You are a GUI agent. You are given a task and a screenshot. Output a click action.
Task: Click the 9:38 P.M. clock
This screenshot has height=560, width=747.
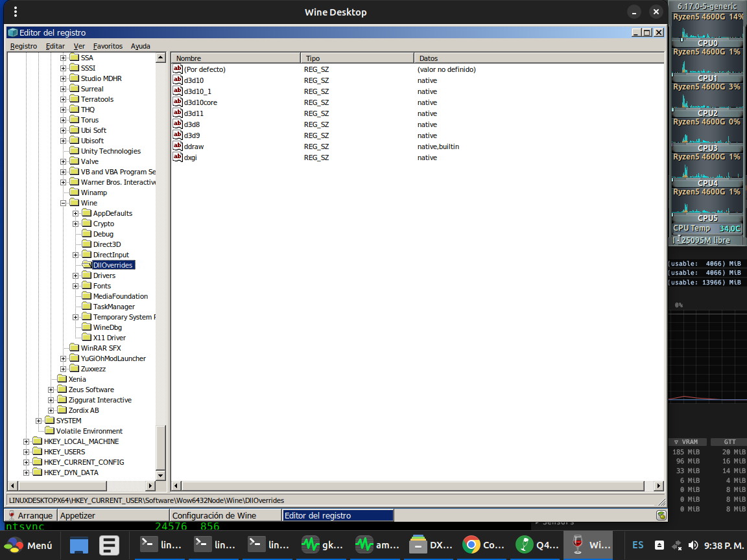[724, 545]
